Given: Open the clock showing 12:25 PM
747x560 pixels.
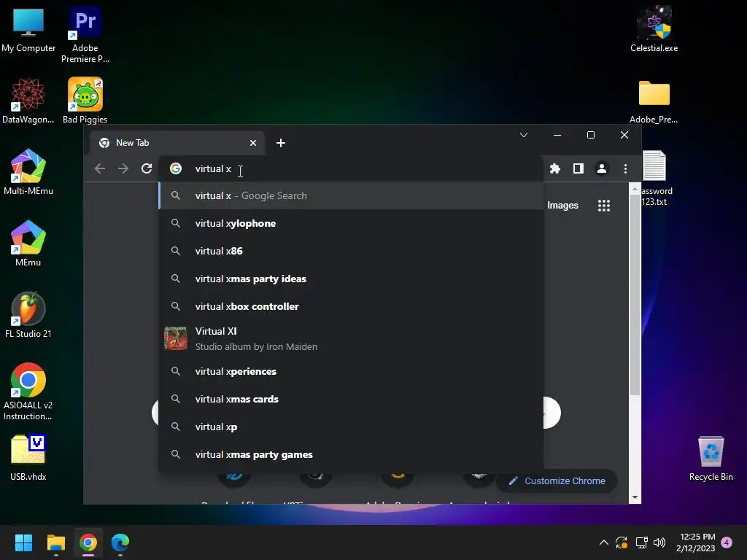Looking at the screenshot, I should pos(695,542).
